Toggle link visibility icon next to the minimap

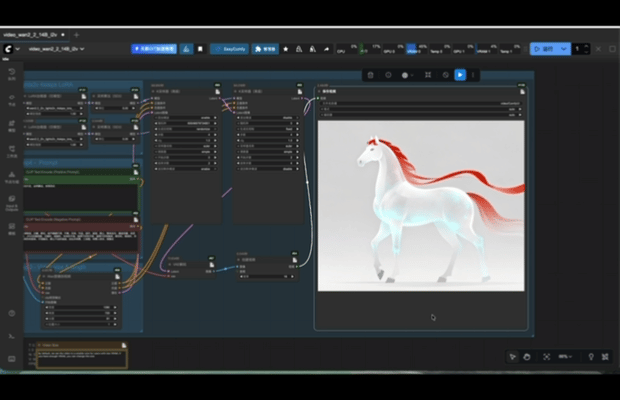591,356
